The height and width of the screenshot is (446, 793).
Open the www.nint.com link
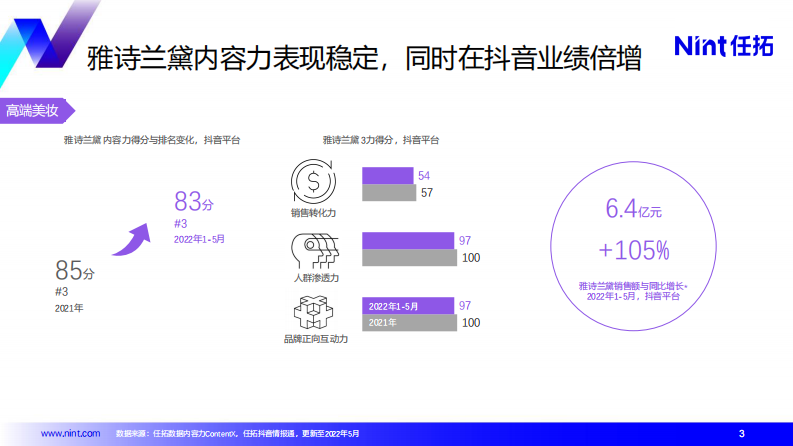pyautogui.click(x=70, y=433)
